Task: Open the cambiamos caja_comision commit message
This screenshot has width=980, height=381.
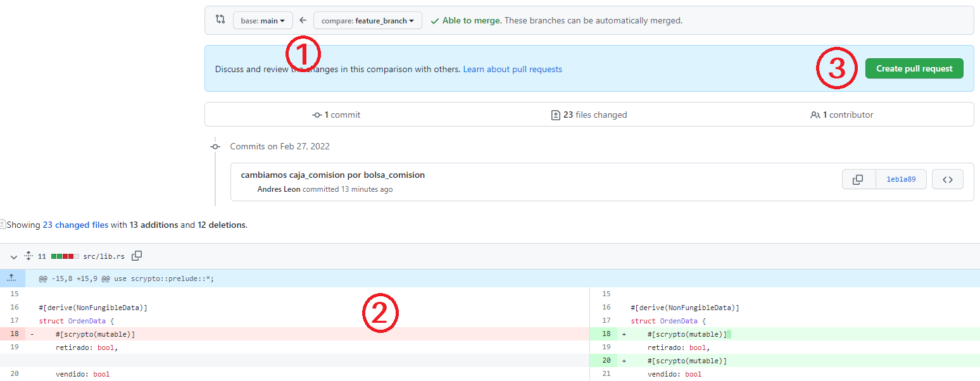Action: click(x=332, y=175)
